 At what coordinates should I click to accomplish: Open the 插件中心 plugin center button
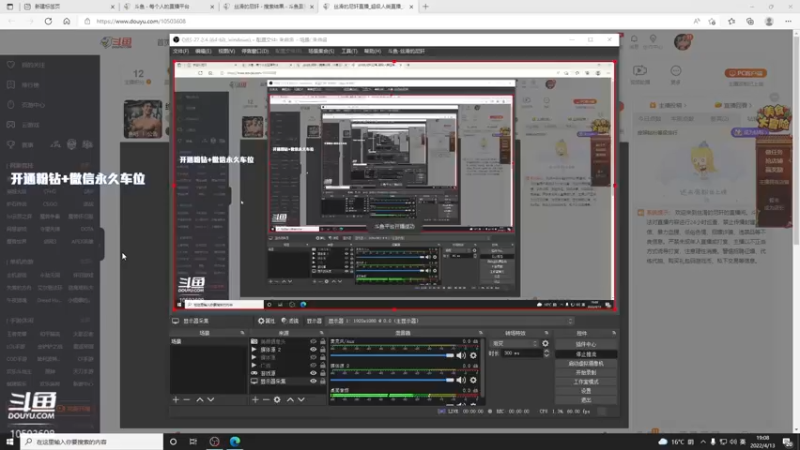click(586, 344)
